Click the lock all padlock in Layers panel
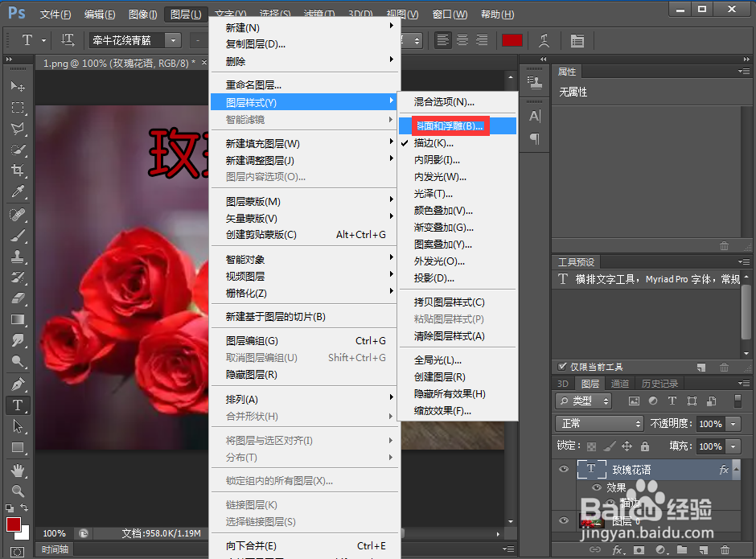The image size is (756, 559). 643,446
